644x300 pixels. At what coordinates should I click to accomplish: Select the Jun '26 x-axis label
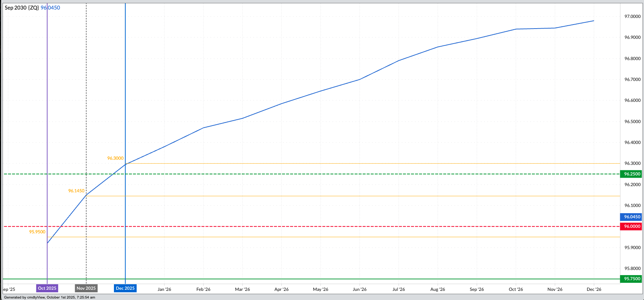click(359, 289)
